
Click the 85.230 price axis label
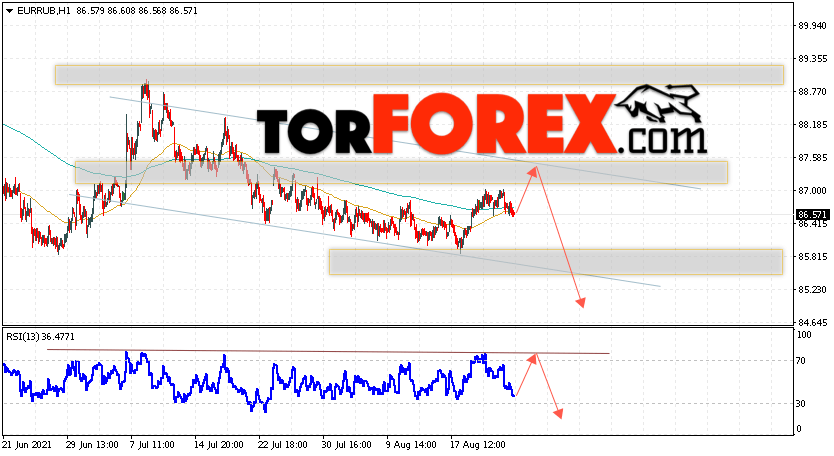[812, 289]
